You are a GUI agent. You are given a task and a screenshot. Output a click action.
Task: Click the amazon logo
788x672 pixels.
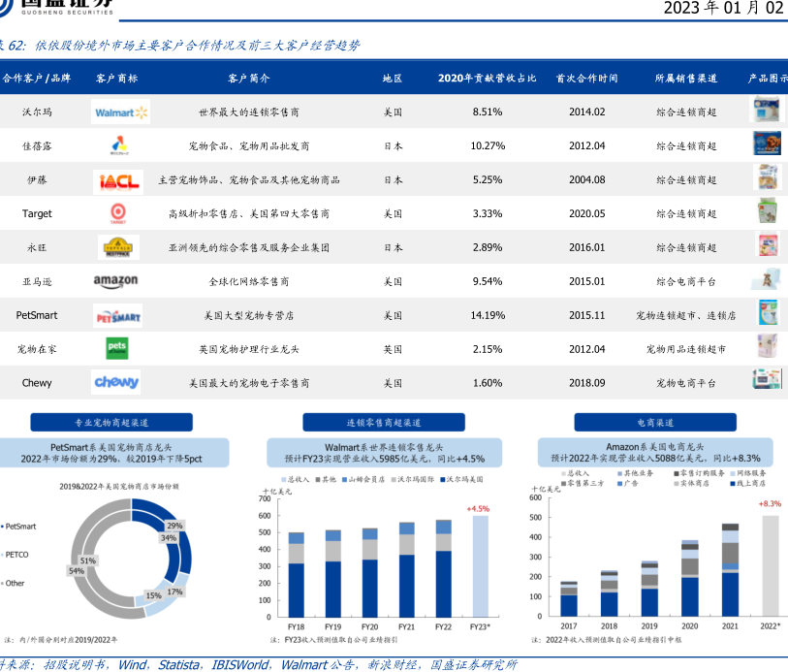point(122,281)
